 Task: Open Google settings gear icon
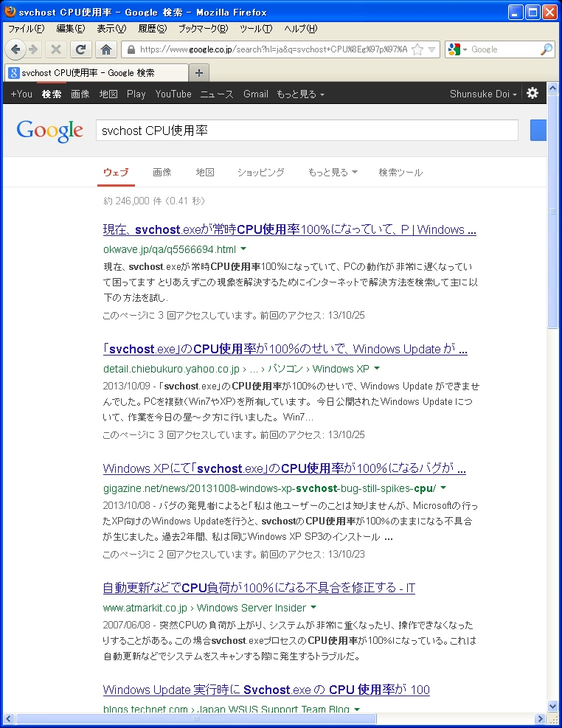[532, 94]
